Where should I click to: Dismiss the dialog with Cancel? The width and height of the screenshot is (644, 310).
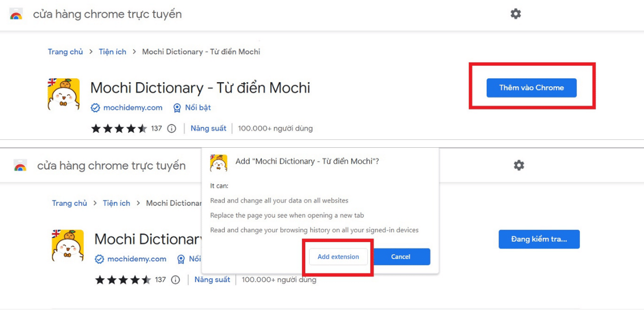point(401,256)
